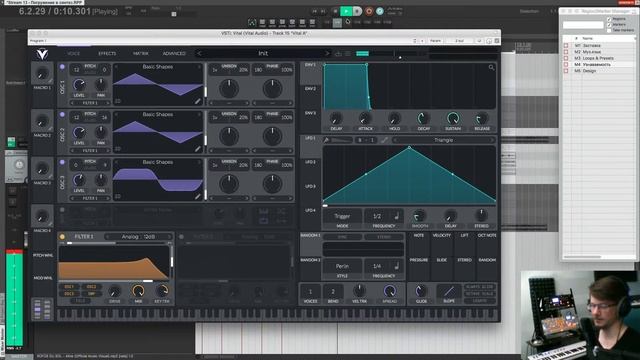Click the Param button in VST window
The height and width of the screenshot is (360, 640).
(x=436, y=41)
